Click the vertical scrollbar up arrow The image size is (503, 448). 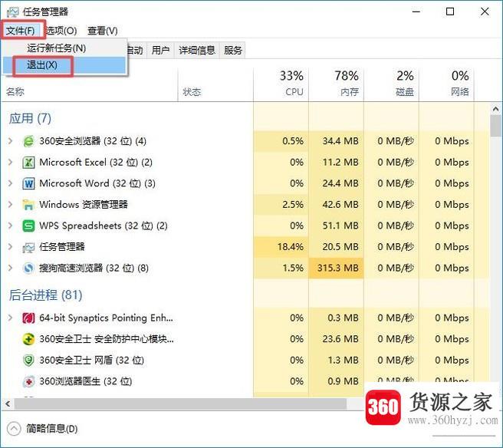[x=496, y=109]
